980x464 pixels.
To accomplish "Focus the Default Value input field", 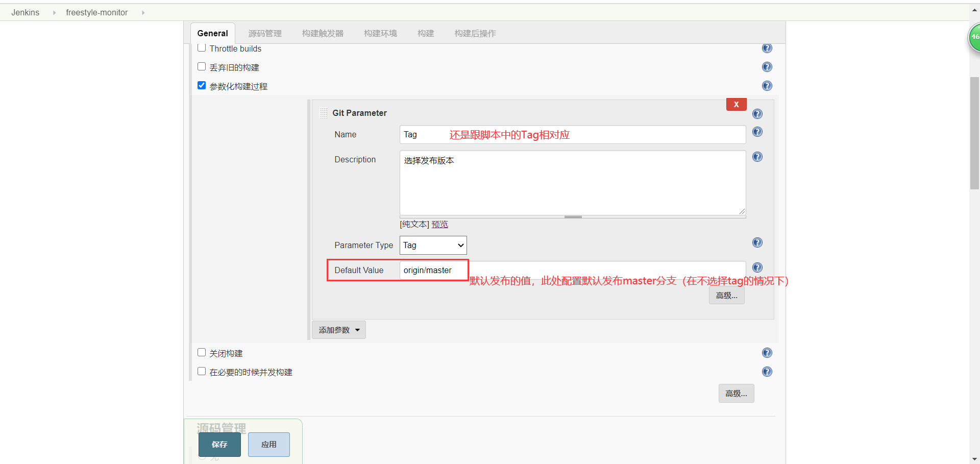I will [573, 270].
